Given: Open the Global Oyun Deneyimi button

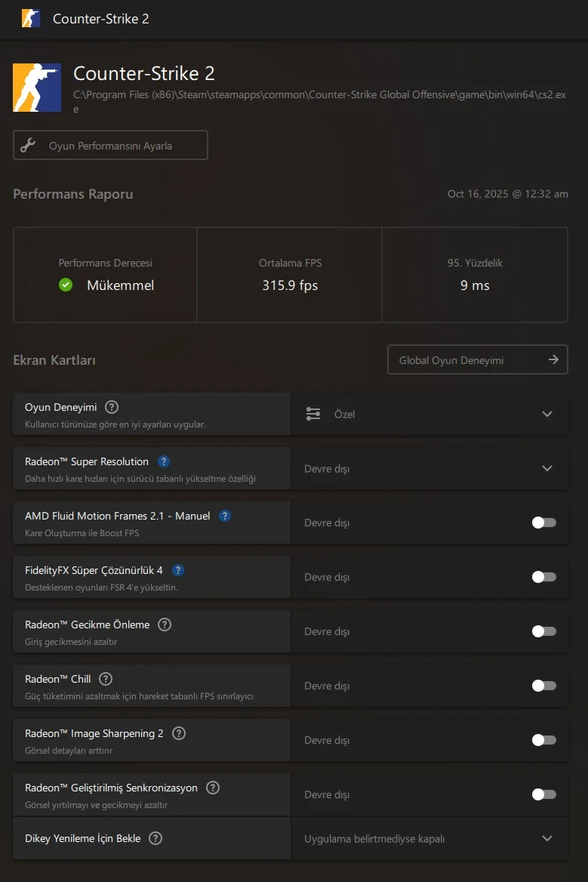Looking at the screenshot, I should click(477, 360).
